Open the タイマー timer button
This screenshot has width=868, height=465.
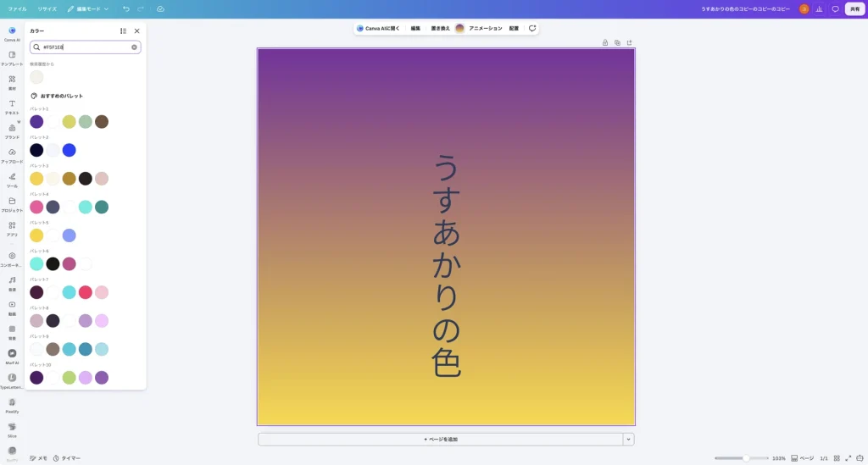tap(67, 458)
